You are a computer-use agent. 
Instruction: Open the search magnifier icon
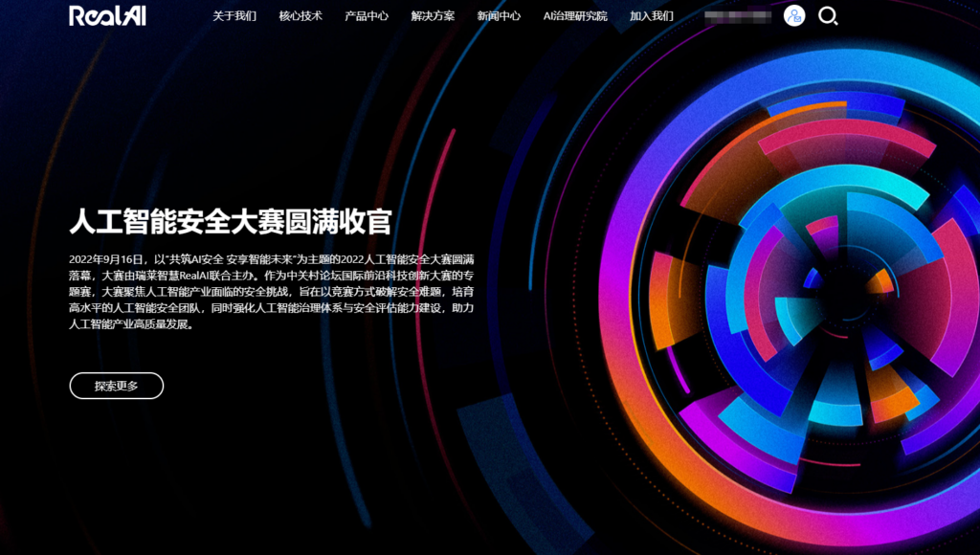(x=828, y=16)
